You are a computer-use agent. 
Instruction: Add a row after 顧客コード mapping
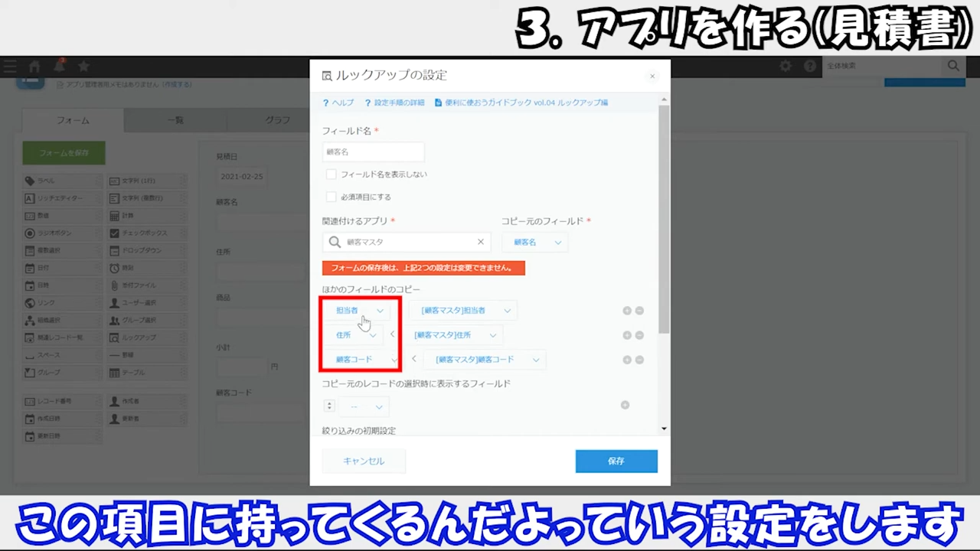coord(627,360)
